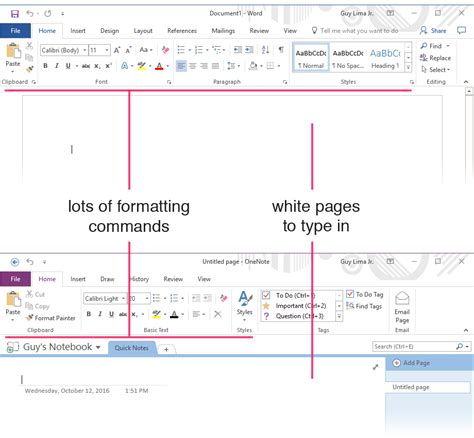The height and width of the screenshot is (438, 474).
Task: Add a new section tab in OneNote
Action: 166,349
